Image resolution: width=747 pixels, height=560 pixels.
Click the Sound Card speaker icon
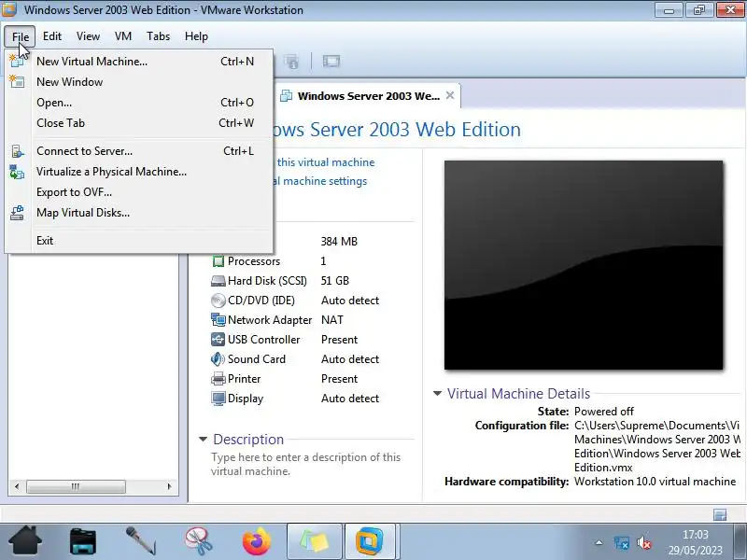click(218, 359)
